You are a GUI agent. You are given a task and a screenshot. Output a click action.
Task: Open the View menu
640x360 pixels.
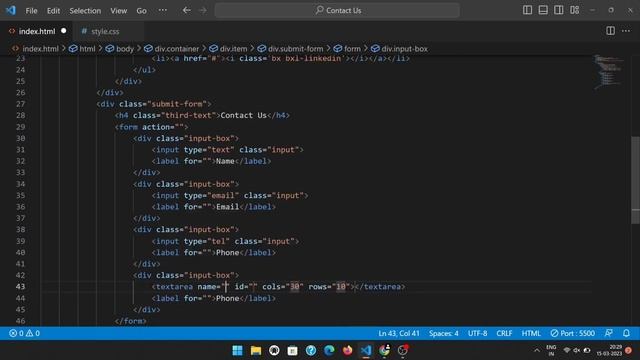(118, 11)
